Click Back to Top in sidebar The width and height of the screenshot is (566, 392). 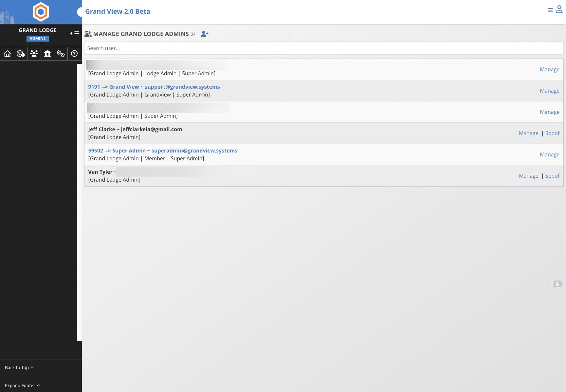[x=19, y=367]
